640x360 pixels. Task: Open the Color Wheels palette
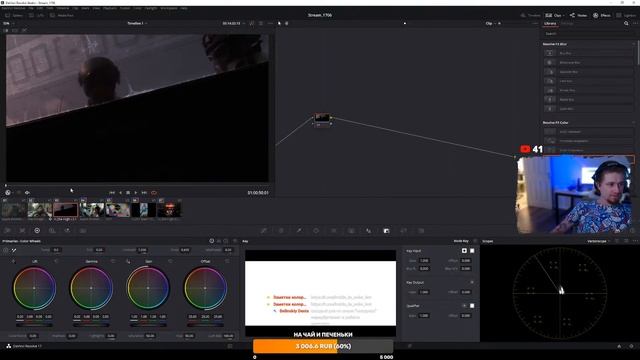click(x=37, y=231)
